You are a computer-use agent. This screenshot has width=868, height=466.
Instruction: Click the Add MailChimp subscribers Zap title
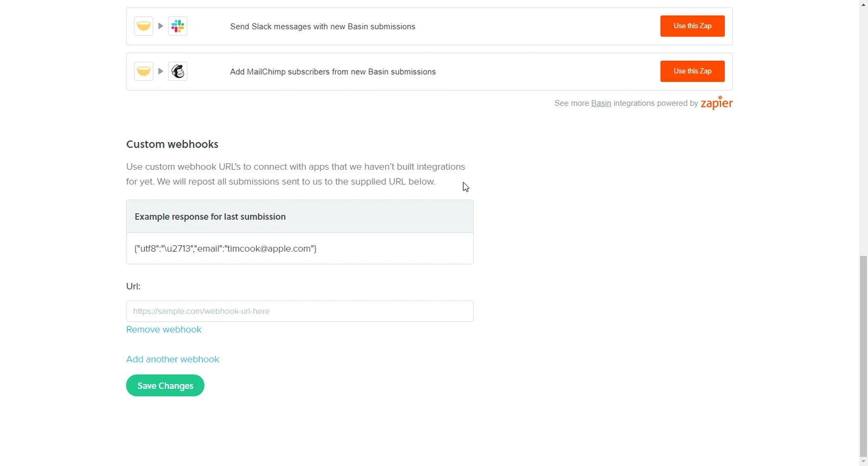point(333,72)
